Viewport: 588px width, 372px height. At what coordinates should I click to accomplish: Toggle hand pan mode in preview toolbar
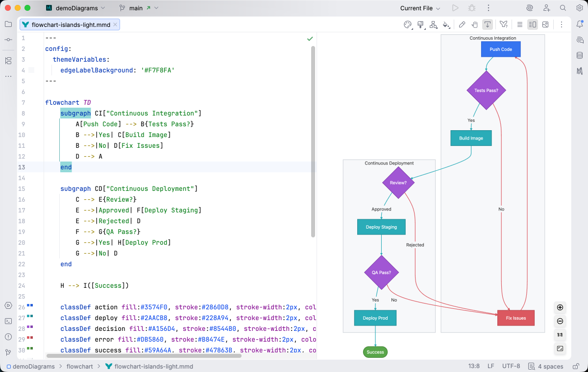click(x=475, y=24)
